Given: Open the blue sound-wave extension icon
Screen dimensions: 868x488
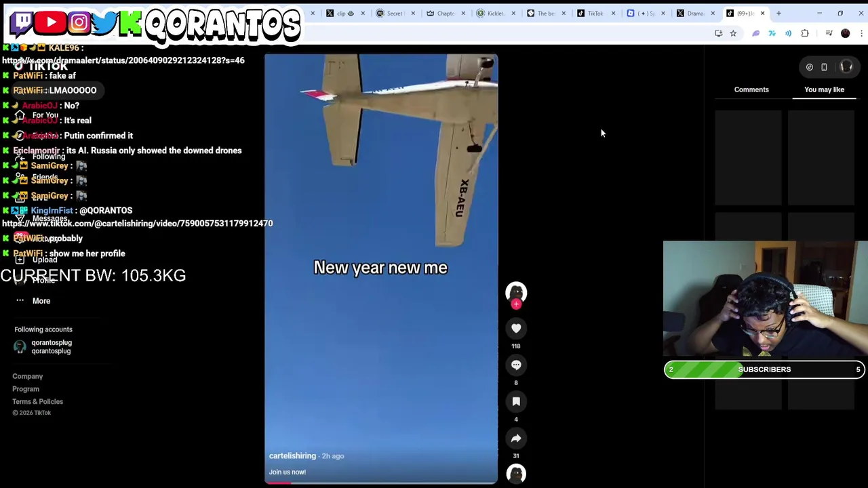Looking at the screenshot, I should click(x=788, y=33).
